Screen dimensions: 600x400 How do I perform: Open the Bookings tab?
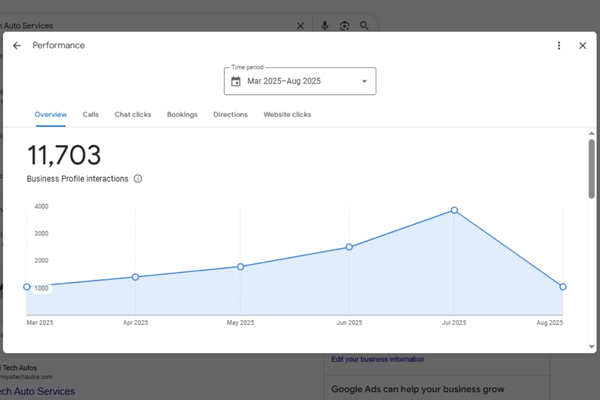coord(182,115)
